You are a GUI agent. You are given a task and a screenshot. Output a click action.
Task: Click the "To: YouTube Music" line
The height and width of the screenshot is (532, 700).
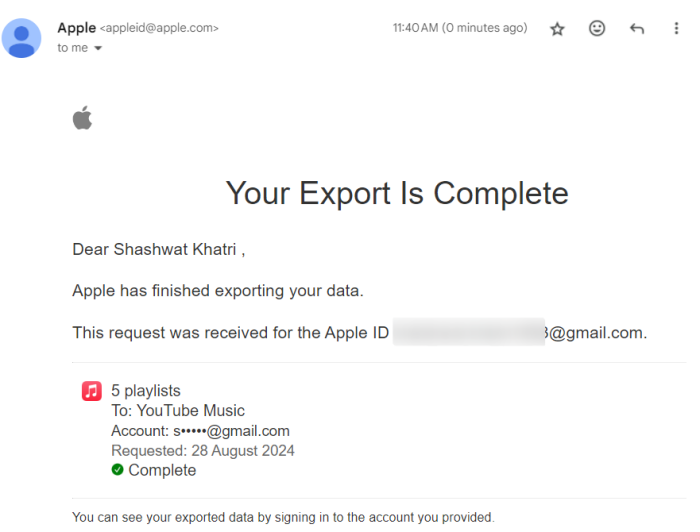point(178,411)
